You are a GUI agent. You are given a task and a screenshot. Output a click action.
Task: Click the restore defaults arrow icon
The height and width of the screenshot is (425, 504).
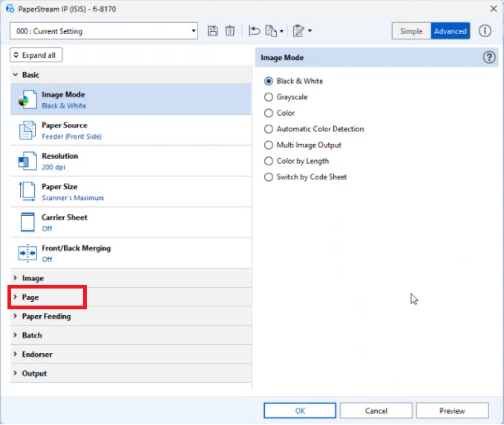pyautogui.click(x=255, y=31)
